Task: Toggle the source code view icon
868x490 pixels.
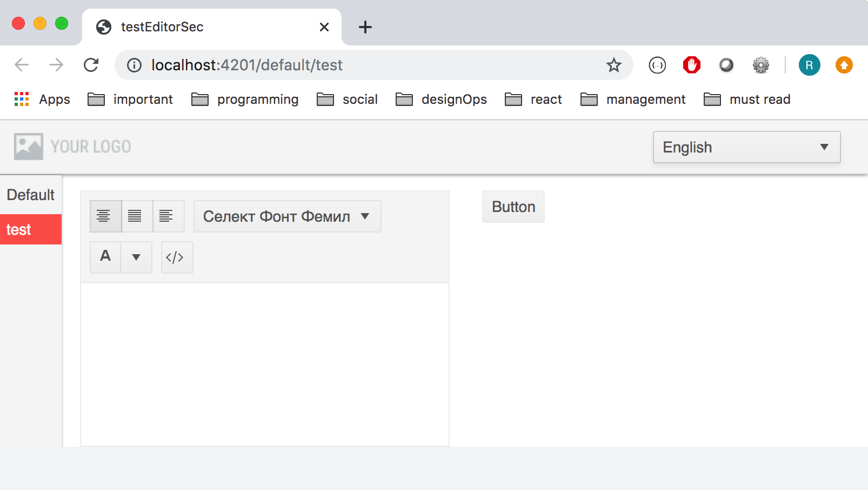Action: click(177, 257)
